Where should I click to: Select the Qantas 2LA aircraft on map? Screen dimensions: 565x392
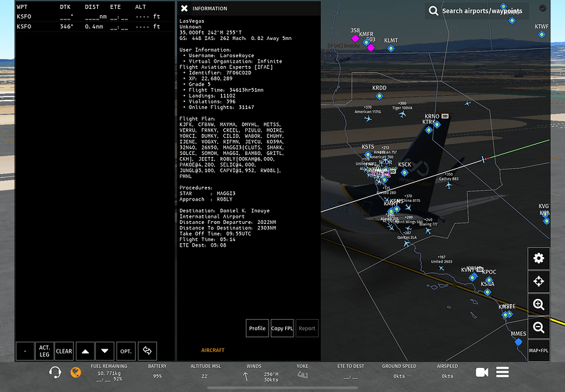[407, 244]
